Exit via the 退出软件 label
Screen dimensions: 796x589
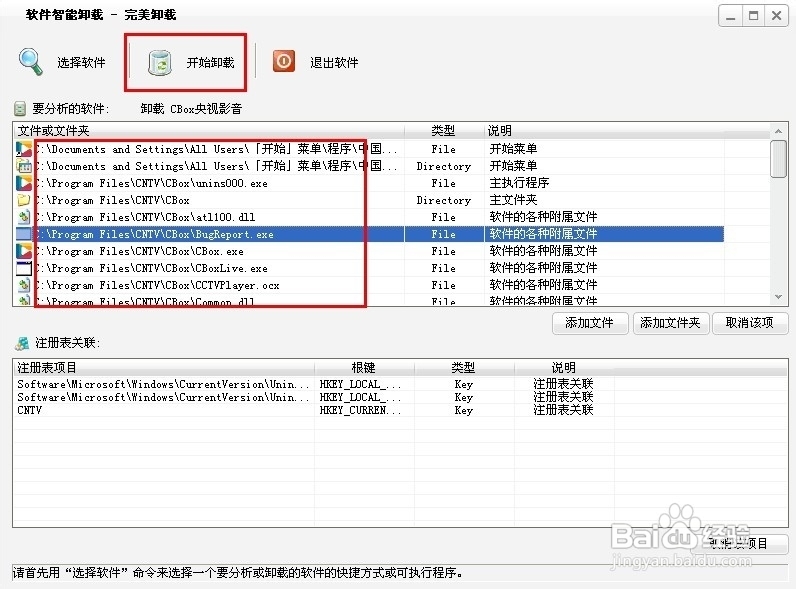[x=334, y=62]
